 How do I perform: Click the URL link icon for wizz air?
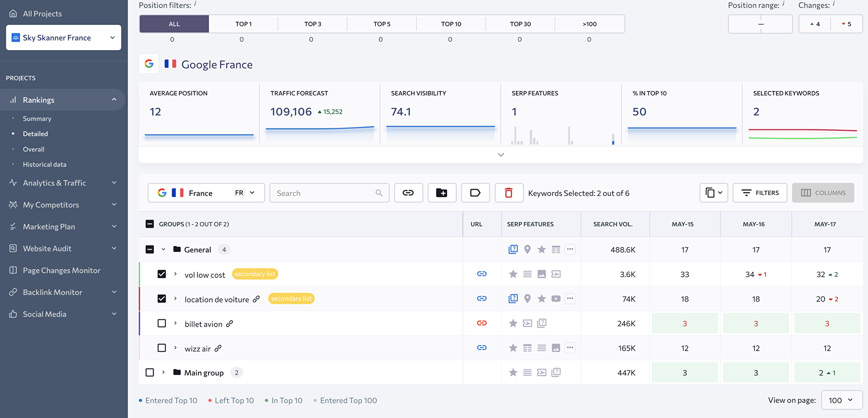click(x=481, y=347)
